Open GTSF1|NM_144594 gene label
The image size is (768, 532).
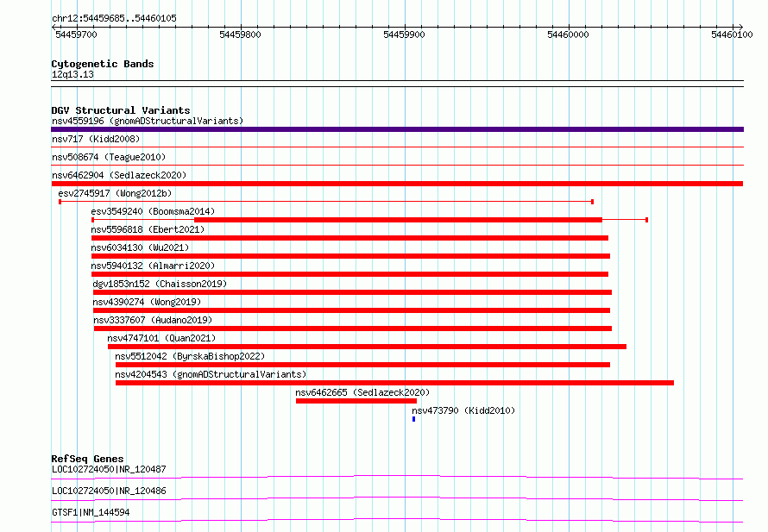[x=91, y=512]
